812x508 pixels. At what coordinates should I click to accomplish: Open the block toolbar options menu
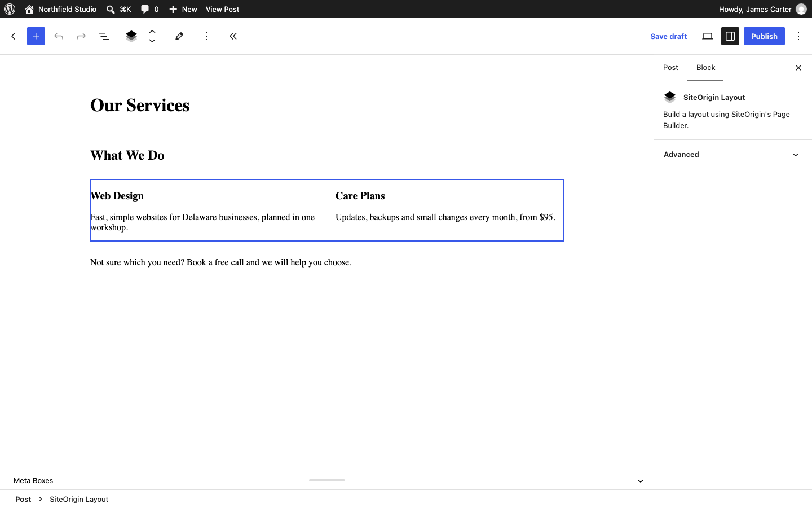click(206, 36)
